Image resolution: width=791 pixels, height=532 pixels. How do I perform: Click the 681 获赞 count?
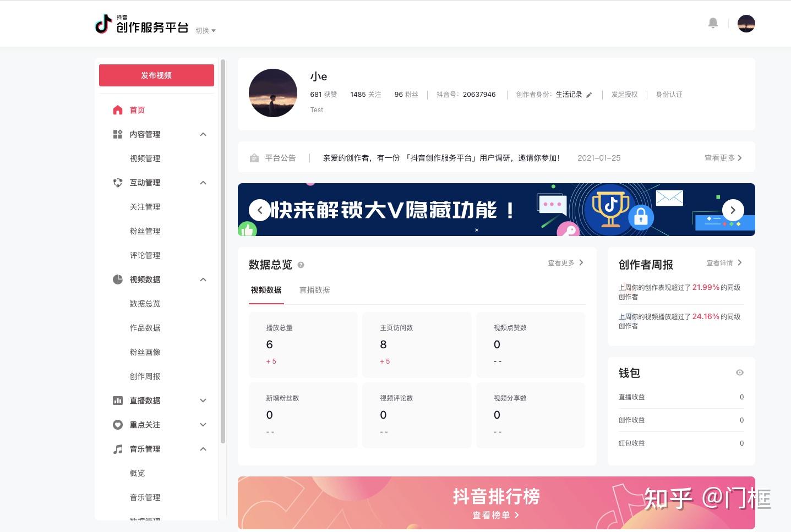click(324, 95)
